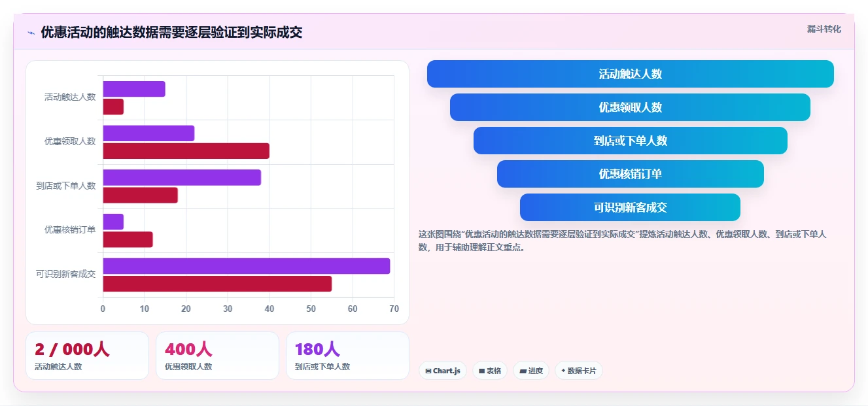This screenshot has width=868, height=406.
Task: Click the purple bar for 活动触达人数
Action: 134,89
